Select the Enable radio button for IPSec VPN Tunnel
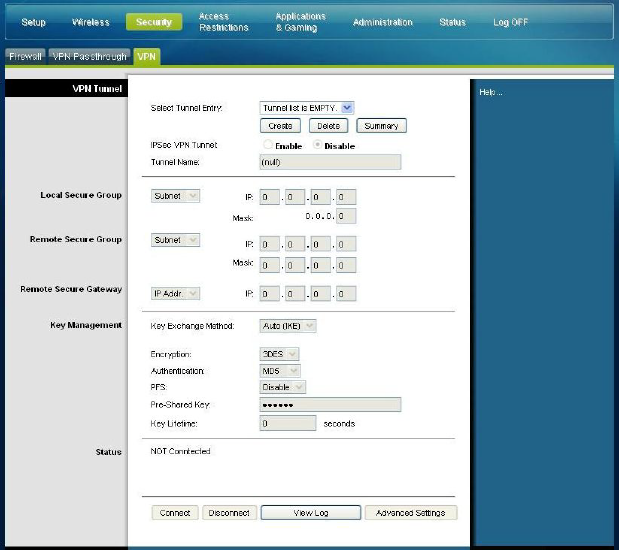 pyautogui.click(x=267, y=146)
